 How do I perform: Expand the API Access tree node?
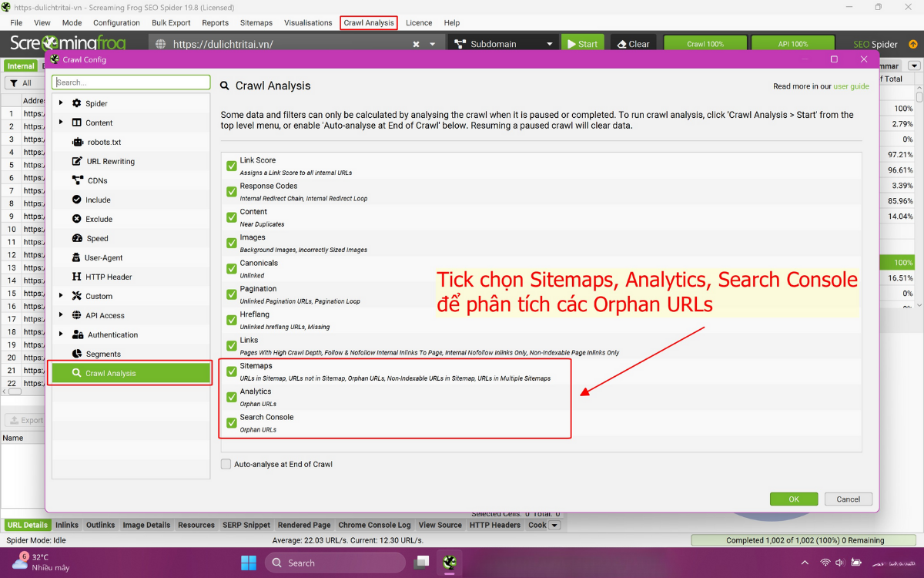click(x=61, y=315)
